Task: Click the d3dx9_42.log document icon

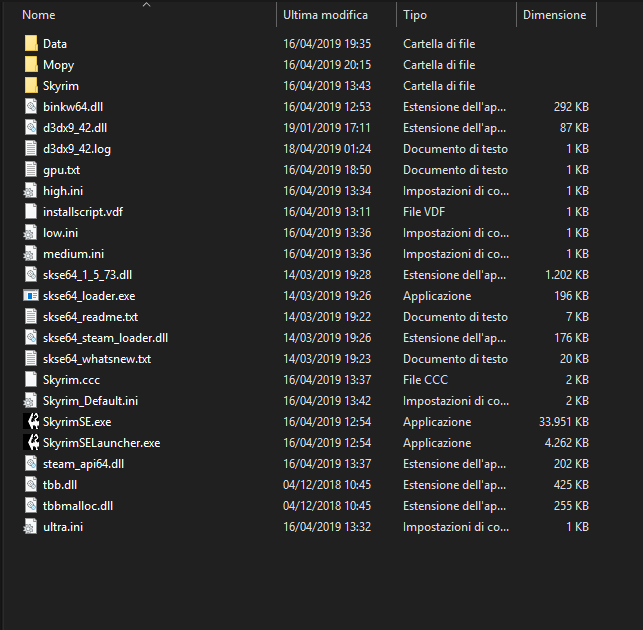Action: (31, 148)
